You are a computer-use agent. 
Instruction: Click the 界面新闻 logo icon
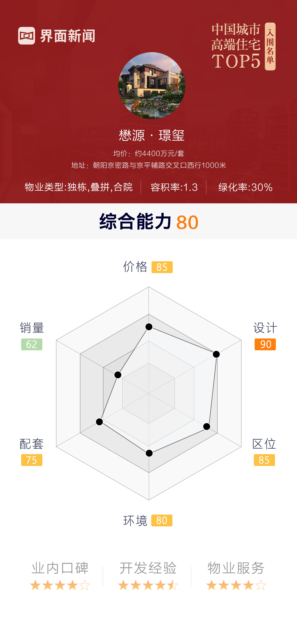click(27, 36)
